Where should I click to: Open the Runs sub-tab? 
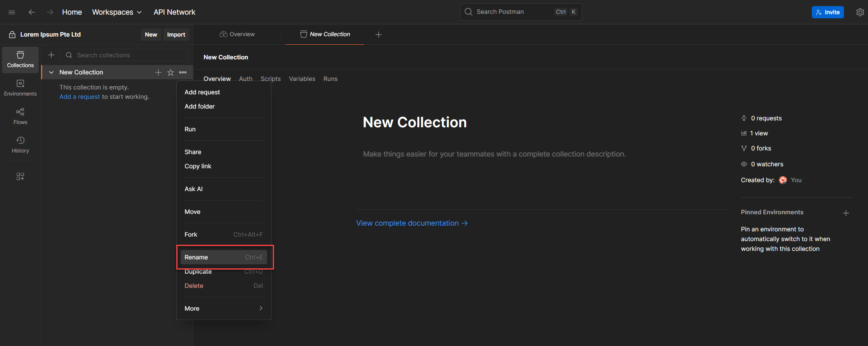(x=331, y=79)
